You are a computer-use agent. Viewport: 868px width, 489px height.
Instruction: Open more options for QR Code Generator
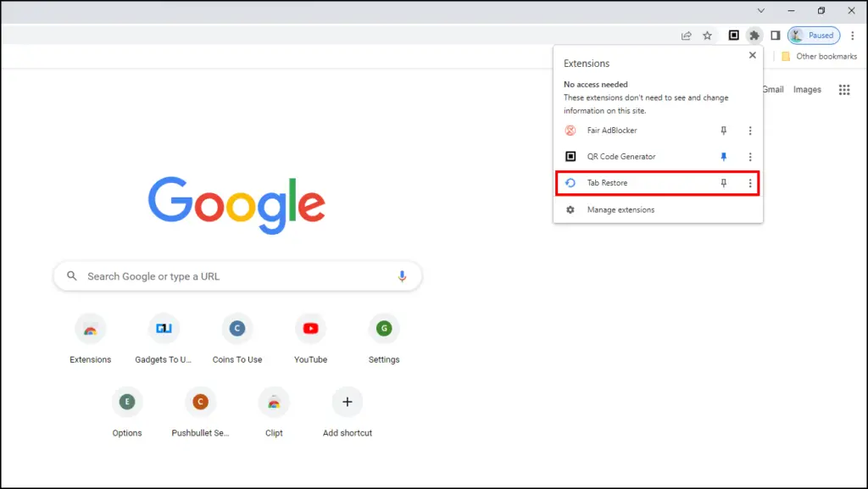(x=750, y=157)
